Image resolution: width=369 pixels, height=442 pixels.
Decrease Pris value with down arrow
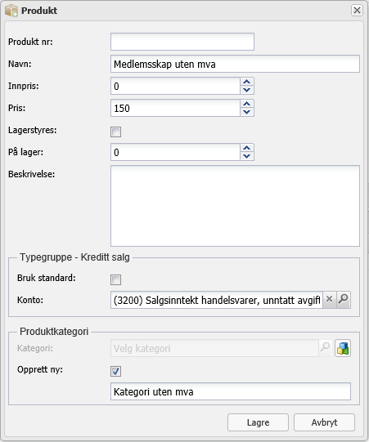tap(247, 112)
